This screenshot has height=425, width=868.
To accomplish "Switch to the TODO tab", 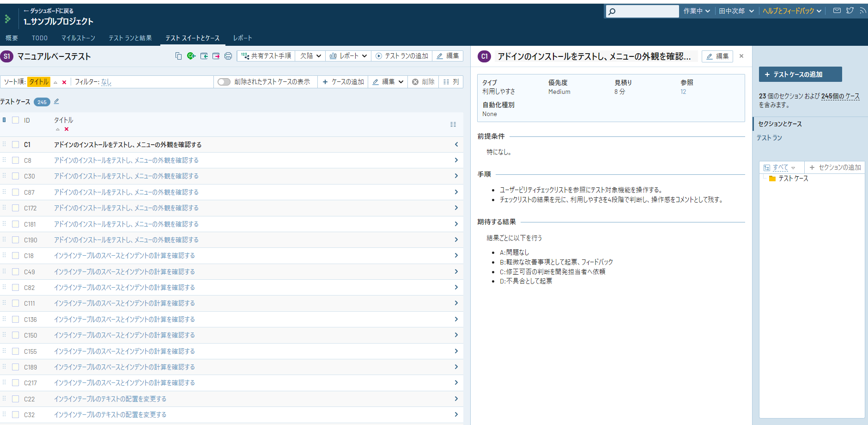I will 40,38.
